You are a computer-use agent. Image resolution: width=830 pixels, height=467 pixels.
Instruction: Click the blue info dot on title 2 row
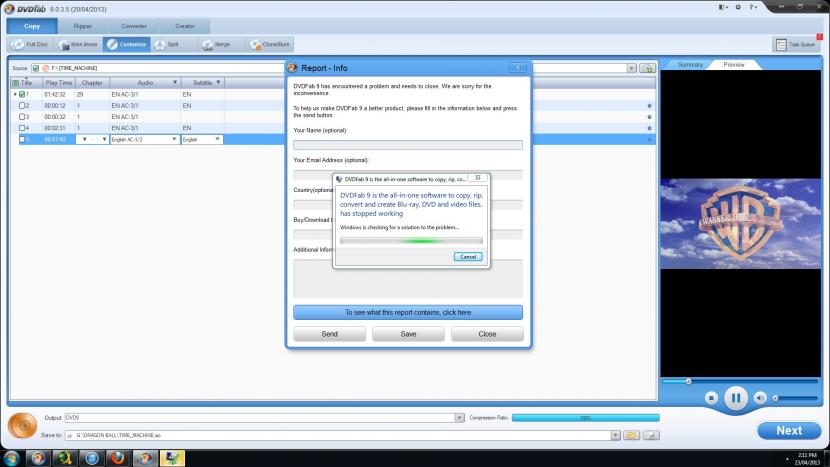(x=649, y=106)
